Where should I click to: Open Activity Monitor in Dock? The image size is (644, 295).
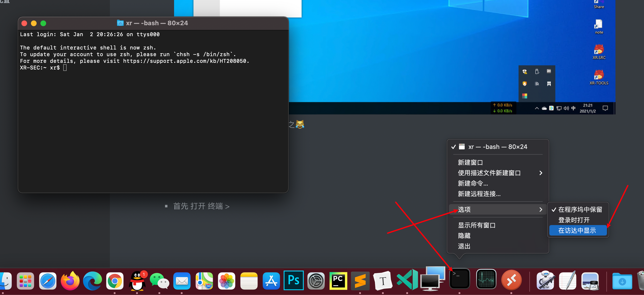pos(486,279)
